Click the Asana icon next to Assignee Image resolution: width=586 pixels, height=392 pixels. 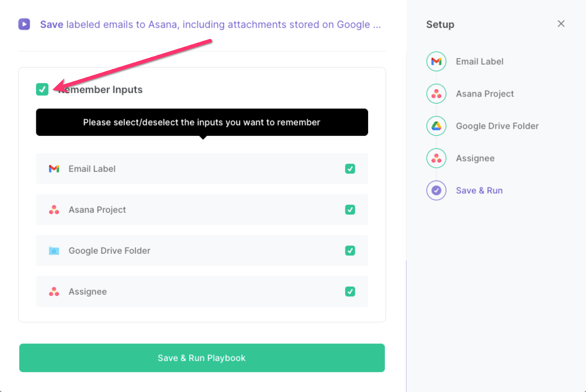pos(54,292)
